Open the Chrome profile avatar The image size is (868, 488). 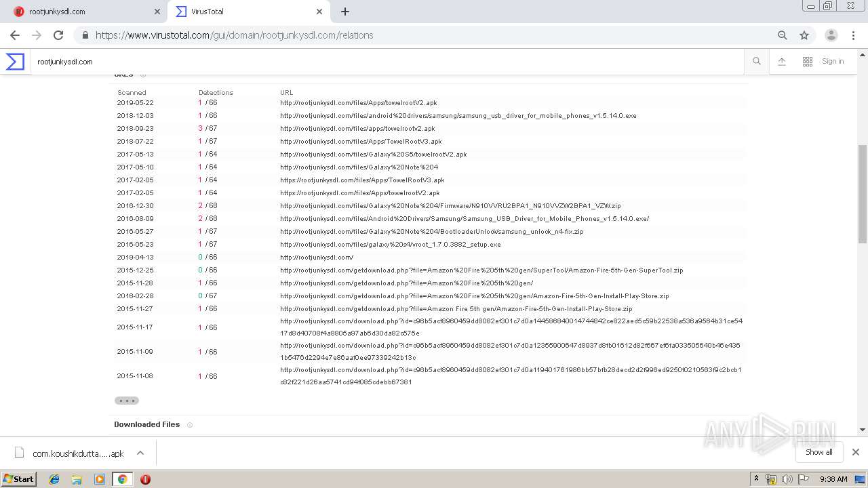tap(831, 35)
